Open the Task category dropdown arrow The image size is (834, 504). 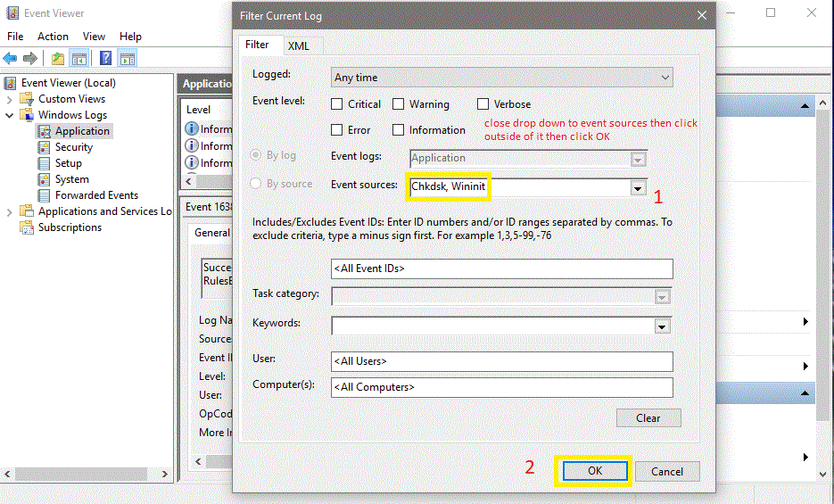pyautogui.click(x=662, y=297)
